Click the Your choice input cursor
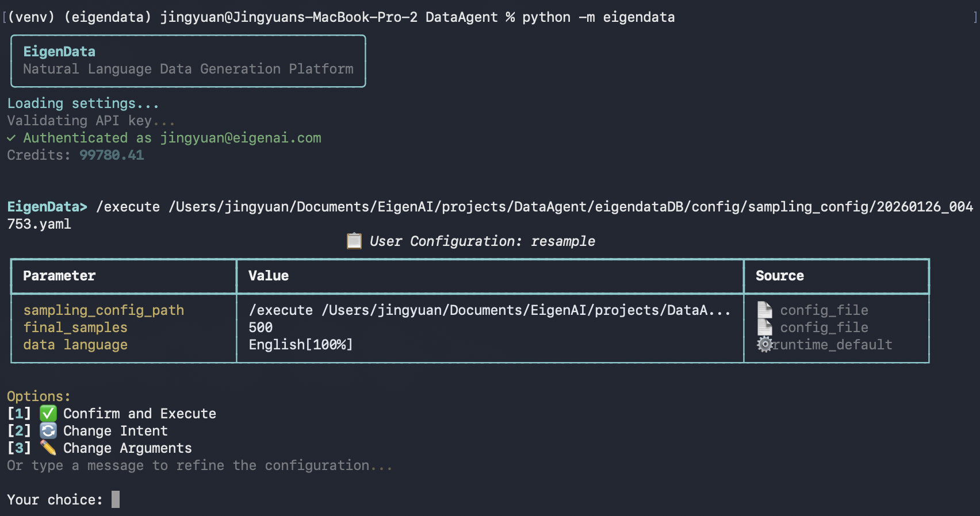980x516 pixels. tap(116, 499)
